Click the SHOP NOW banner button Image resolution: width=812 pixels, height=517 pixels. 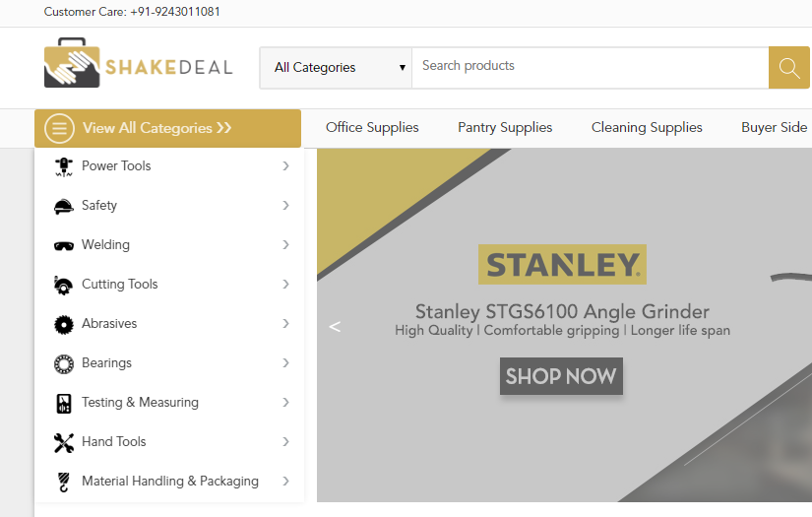[561, 376]
